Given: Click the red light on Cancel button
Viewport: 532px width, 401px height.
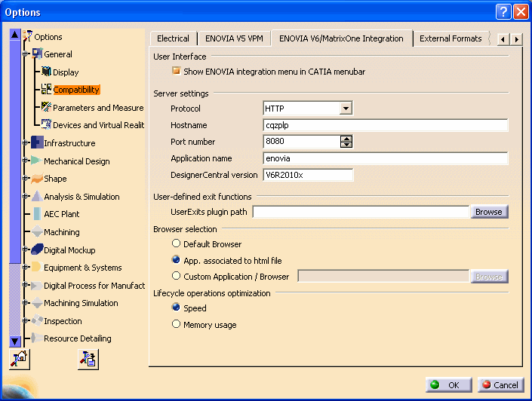Looking at the screenshot, I should coord(487,384).
